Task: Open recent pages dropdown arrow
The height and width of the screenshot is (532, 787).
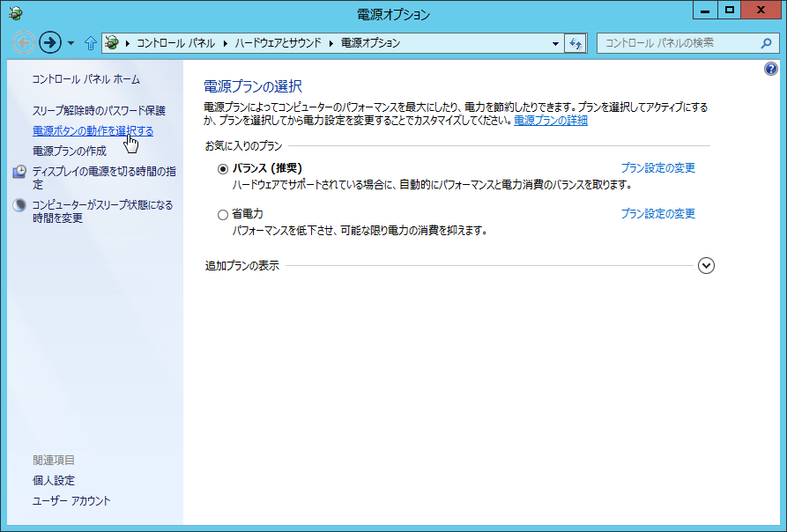Action: coord(71,43)
